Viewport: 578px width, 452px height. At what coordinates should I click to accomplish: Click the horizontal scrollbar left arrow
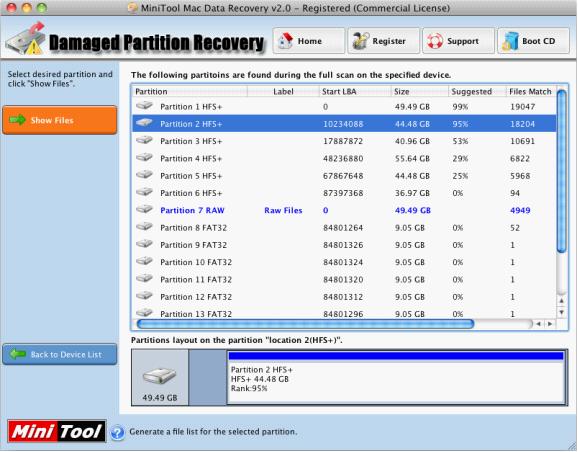pyautogui.click(x=539, y=324)
